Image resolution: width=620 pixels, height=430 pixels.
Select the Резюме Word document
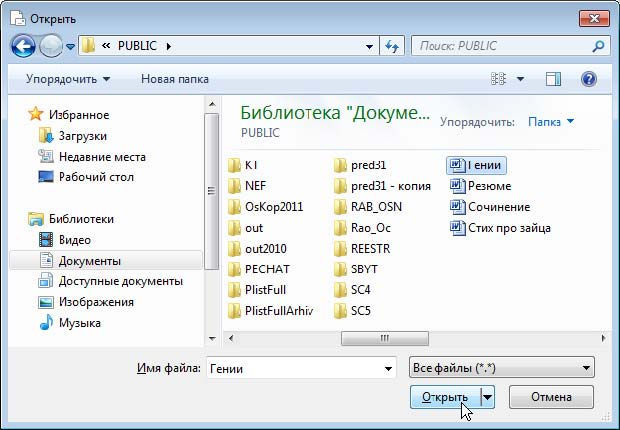pos(480,186)
